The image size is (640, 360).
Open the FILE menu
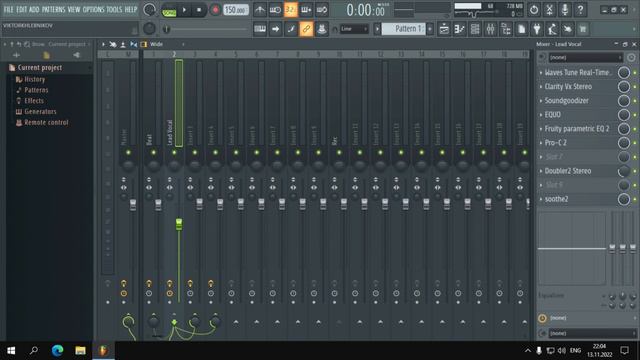pos(9,9)
